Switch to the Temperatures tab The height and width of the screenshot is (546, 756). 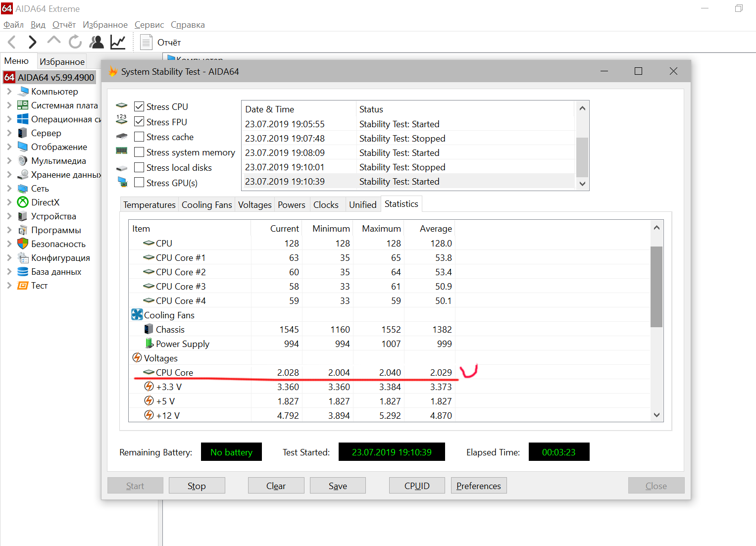pos(150,204)
